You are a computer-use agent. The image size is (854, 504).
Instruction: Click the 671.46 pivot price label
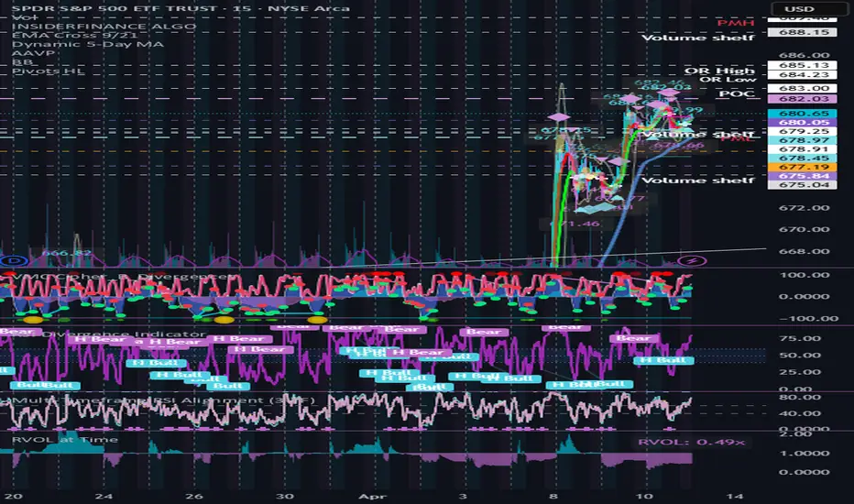click(575, 224)
